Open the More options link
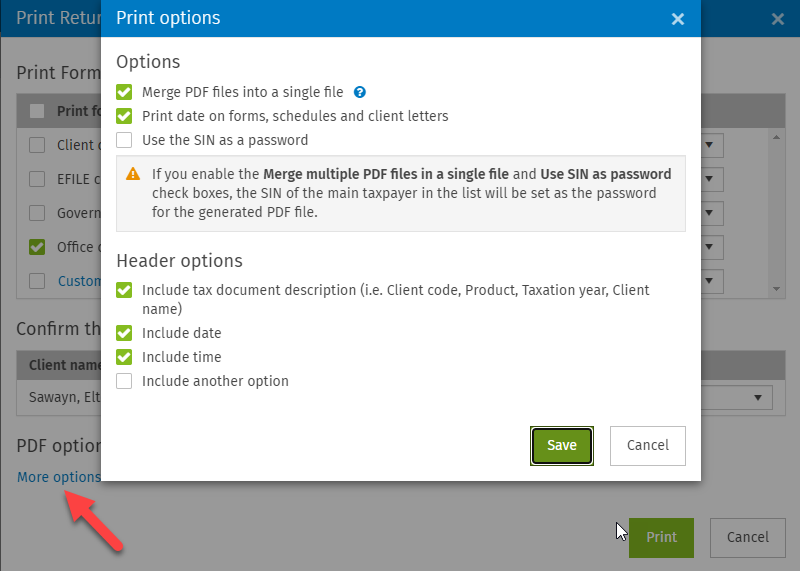The height and width of the screenshot is (571, 800). [59, 477]
